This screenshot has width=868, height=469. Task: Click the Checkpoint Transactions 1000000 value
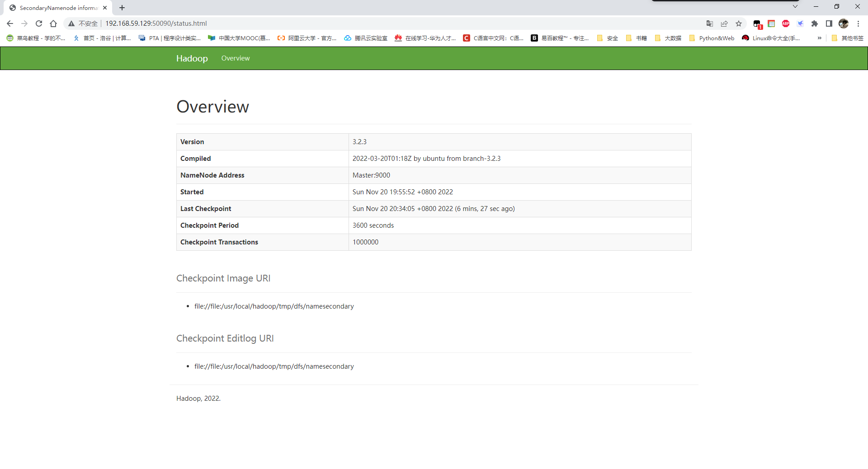pyautogui.click(x=365, y=242)
